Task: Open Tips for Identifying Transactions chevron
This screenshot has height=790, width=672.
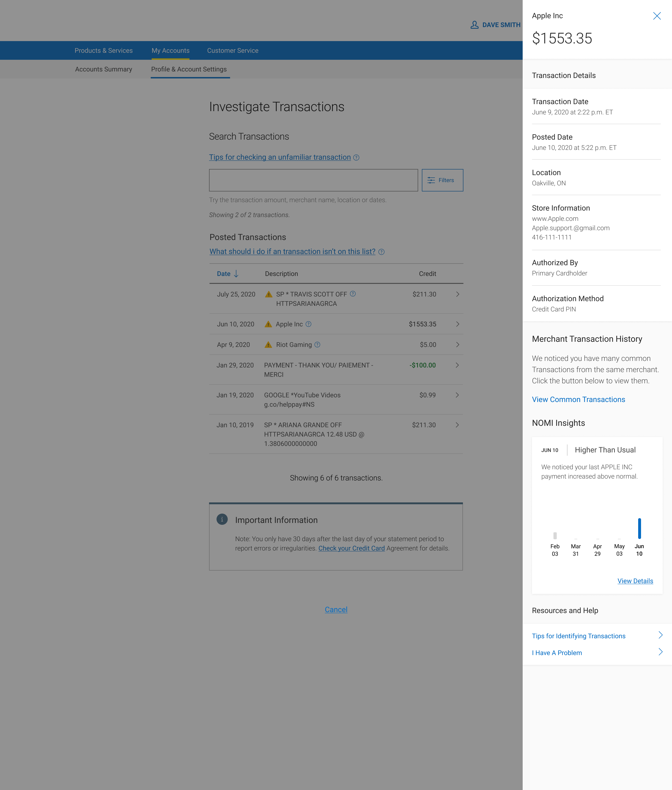Action: click(661, 635)
